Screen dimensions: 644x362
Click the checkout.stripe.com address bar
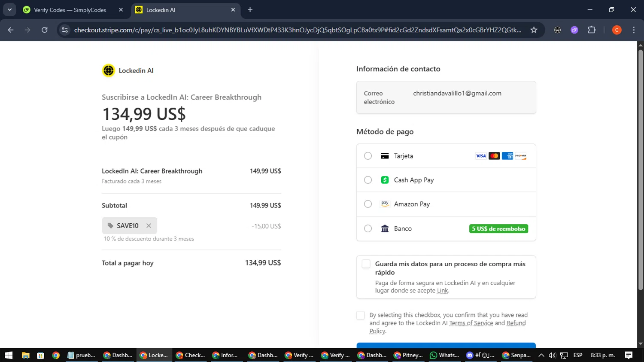tap(298, 30)
